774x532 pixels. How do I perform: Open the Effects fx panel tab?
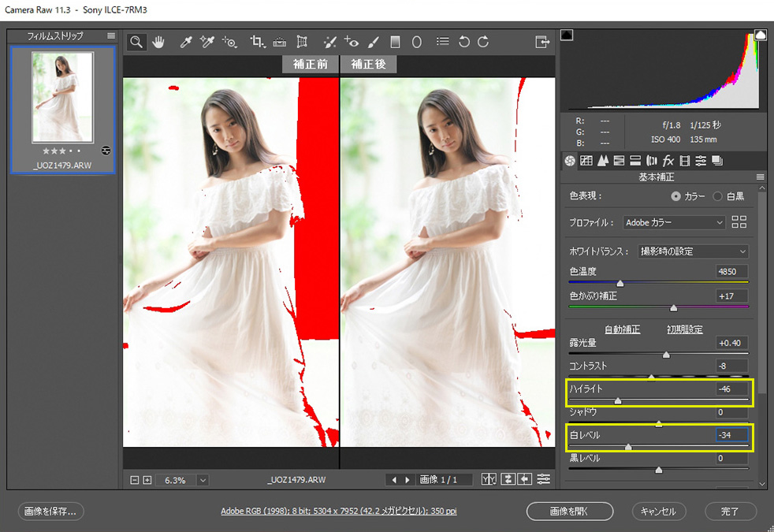click(668, 161)
